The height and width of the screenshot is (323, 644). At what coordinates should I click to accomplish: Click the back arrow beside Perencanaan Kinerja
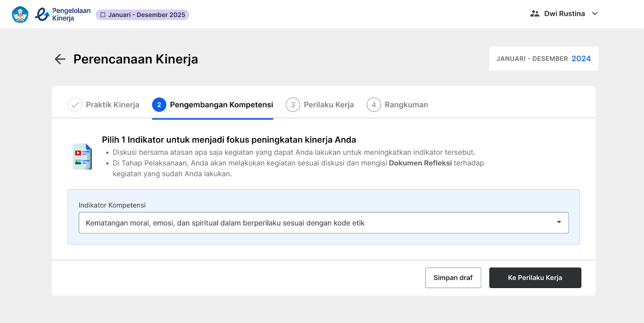(60, 59)
